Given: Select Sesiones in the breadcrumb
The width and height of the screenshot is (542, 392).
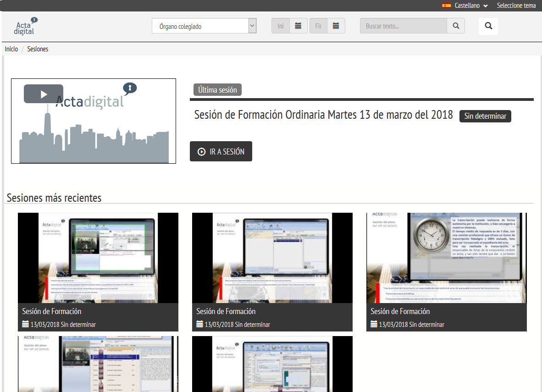Looking at the screenshot, I should click(38, 49).
